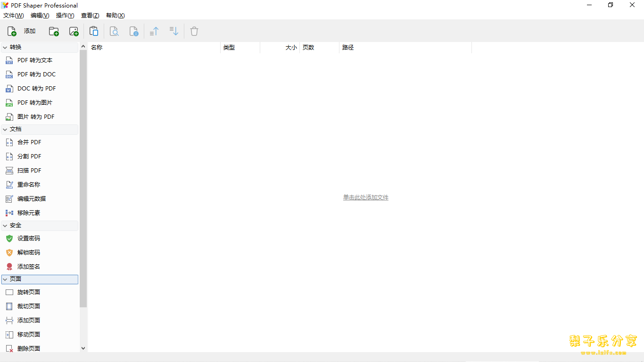Click the 旋转页面 icon
Viewport: 644px width, 362px height.
[9, 292]
